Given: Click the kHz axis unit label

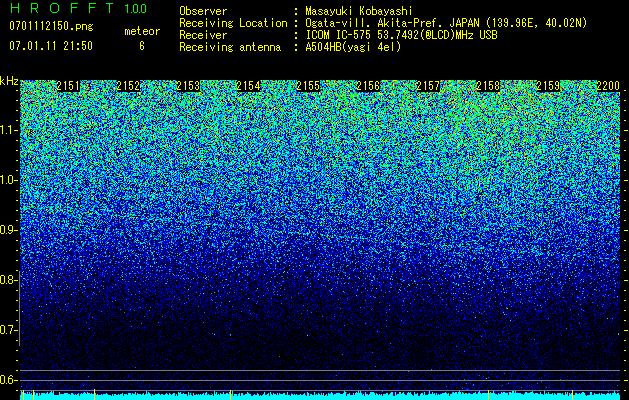Looking at the screenshot, I should click(9, 82).
